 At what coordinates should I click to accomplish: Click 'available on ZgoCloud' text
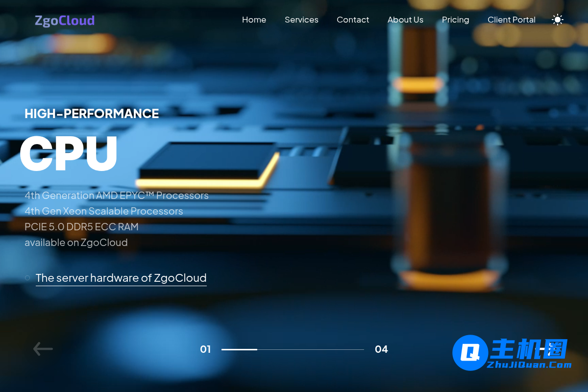click(76, 243)
